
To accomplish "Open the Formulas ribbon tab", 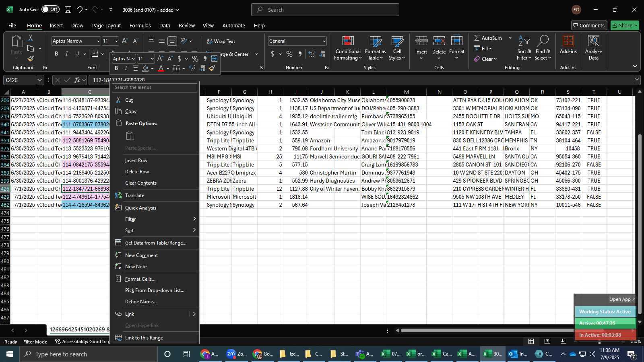I will point(140,25).
